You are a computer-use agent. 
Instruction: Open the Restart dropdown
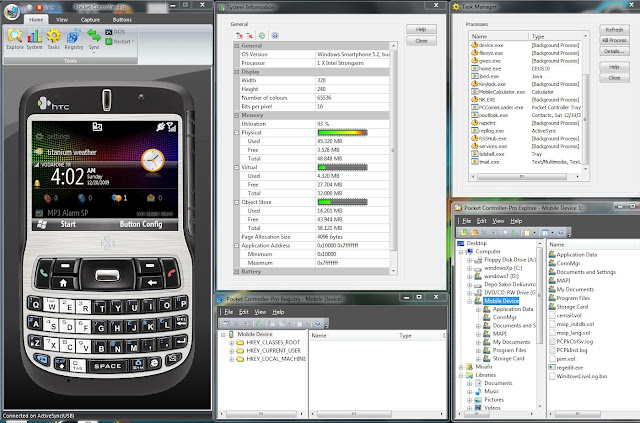(x=120, y=42)
